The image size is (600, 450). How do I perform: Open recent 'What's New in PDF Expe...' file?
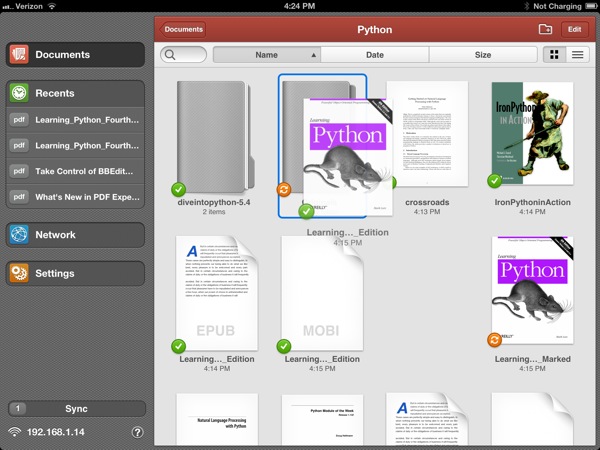[x=75, y=197]
